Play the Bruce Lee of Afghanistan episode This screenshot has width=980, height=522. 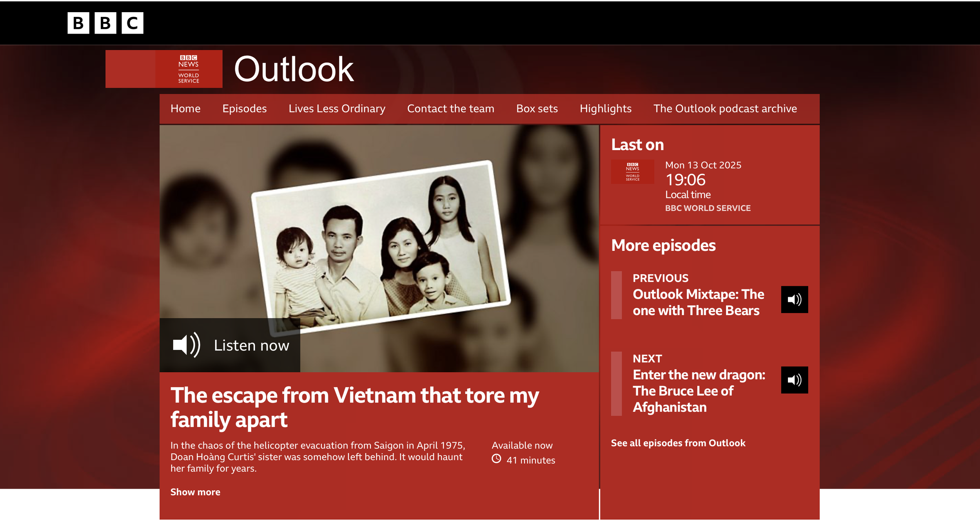(794, 380)
